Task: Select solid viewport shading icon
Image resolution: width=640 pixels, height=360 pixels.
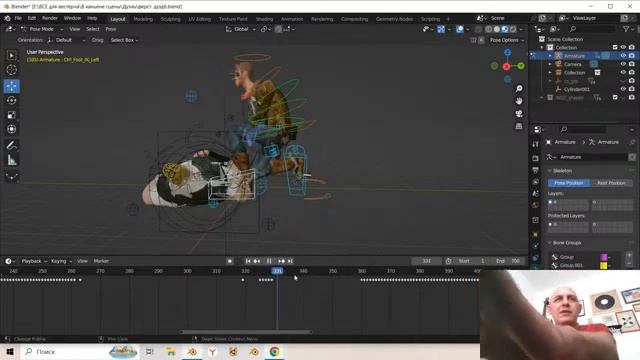Action: click(x=497, y=29)
